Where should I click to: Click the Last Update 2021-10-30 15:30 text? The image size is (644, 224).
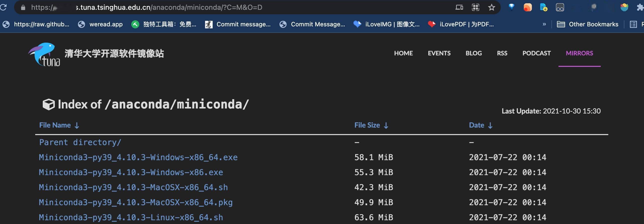tap(551, 111)
